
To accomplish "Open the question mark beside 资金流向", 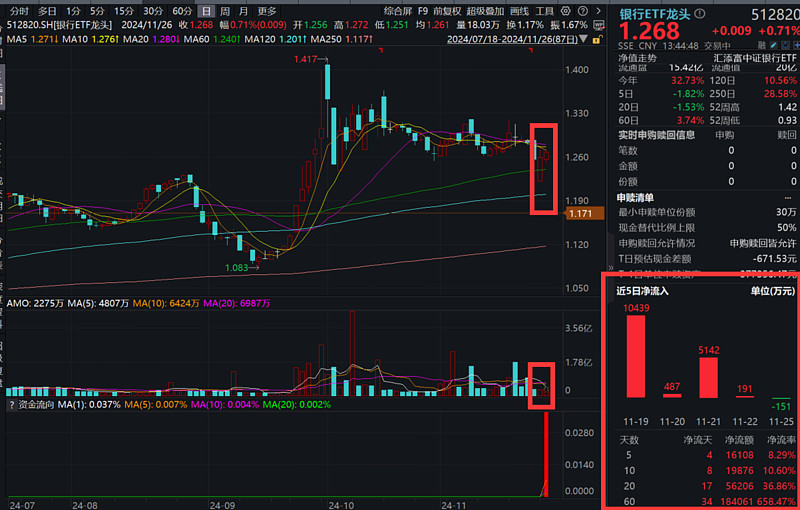I will click(x=12, y=405).
